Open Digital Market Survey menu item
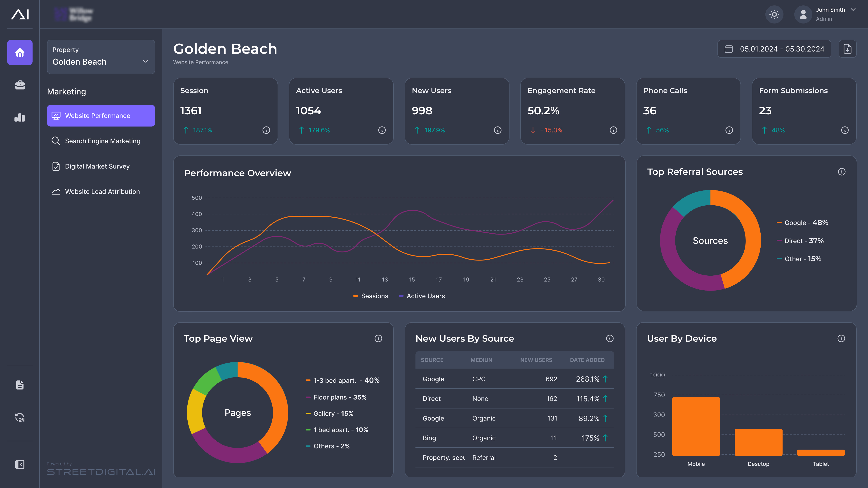Screen dimensions: 868x488 coord(101,166)
